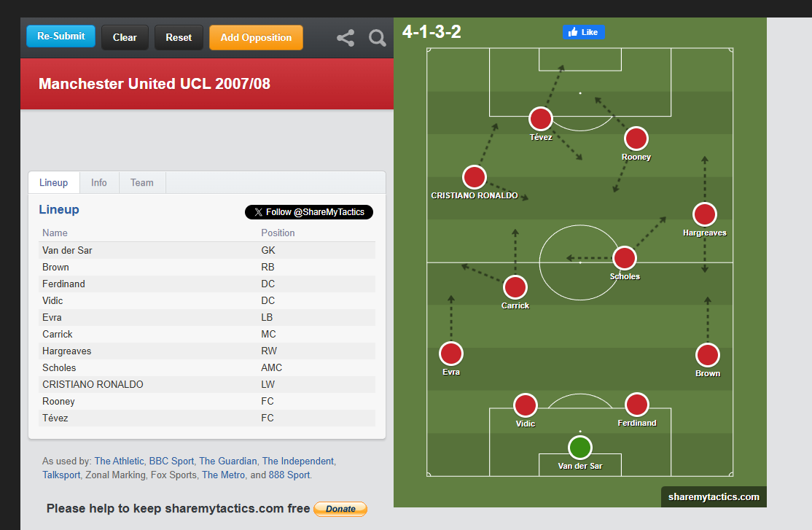The image size is (812, 530).
Task: Click the PayPal Donate button
Action: tap(340, 509)
